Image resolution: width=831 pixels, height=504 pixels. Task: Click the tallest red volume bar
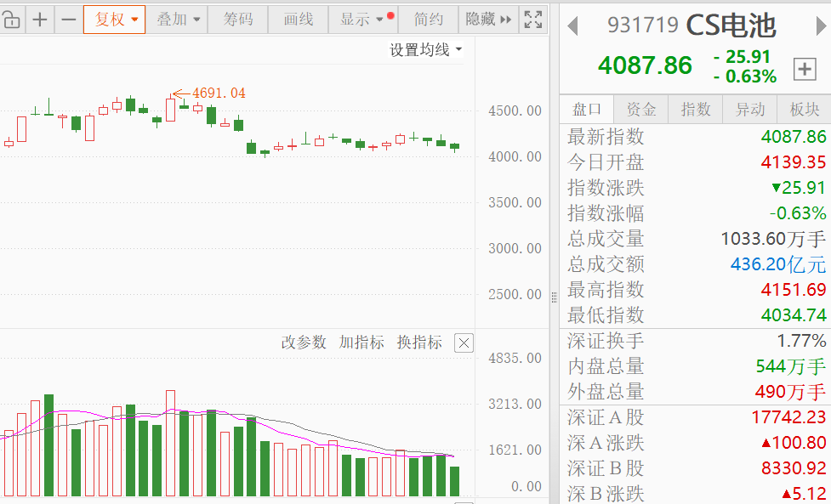click(170, 443)
